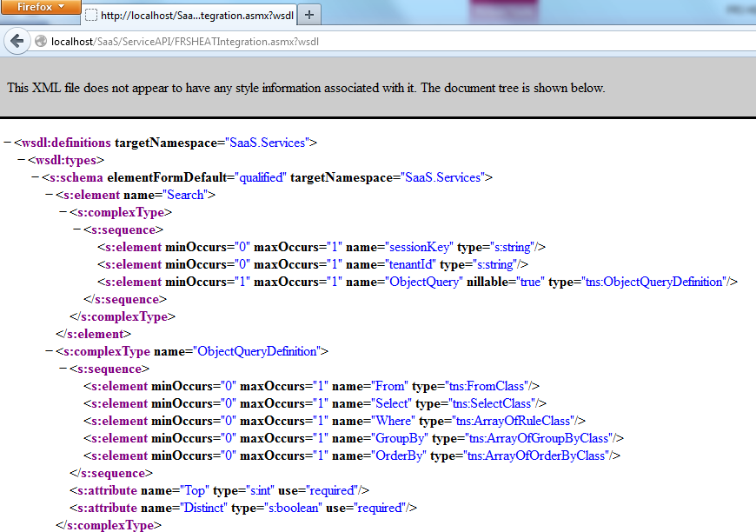Open a new tab with plus button
This screenshot has height=532, width=756.
tap(309, 14)
